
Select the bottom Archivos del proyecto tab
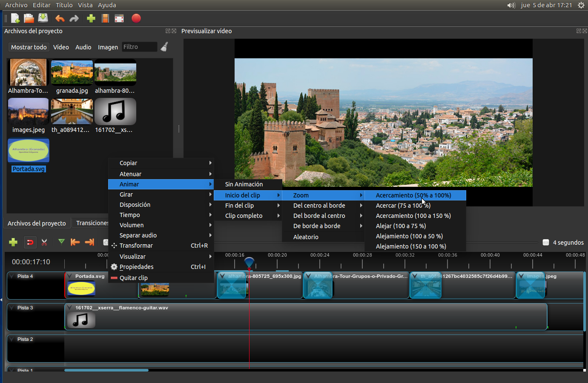(37, 223)
